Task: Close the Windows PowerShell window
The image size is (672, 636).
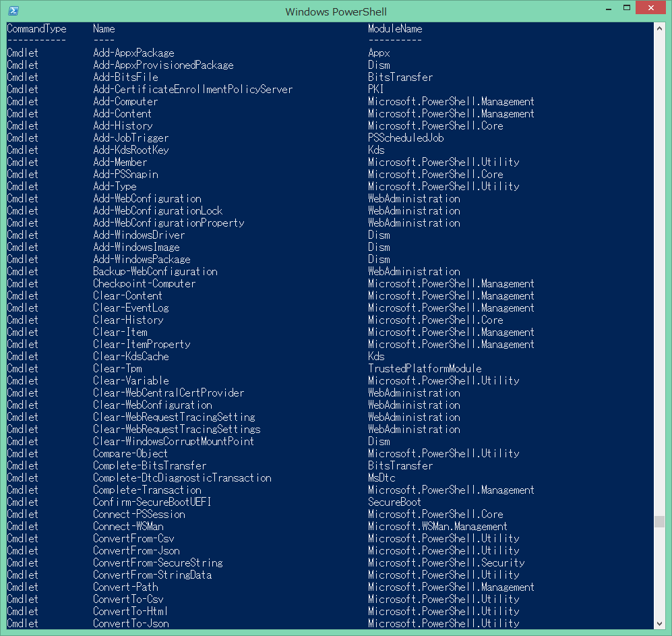Action: pos(651,8)
